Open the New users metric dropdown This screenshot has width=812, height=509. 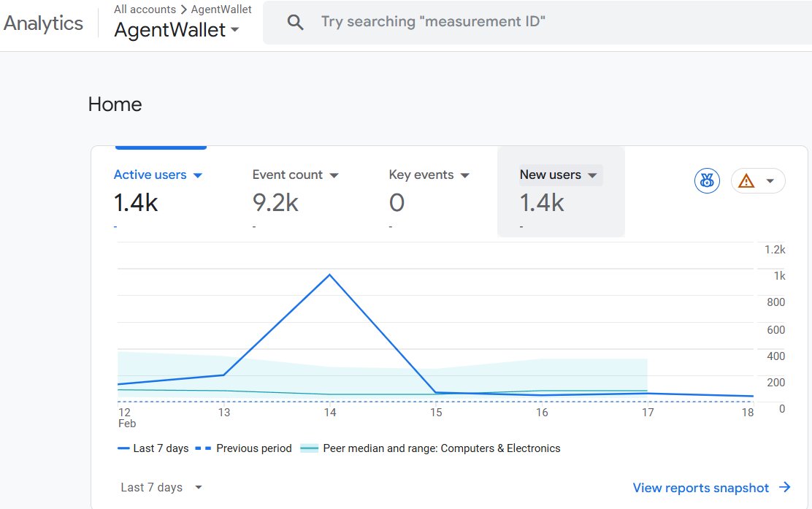click(x=592, y=175)
